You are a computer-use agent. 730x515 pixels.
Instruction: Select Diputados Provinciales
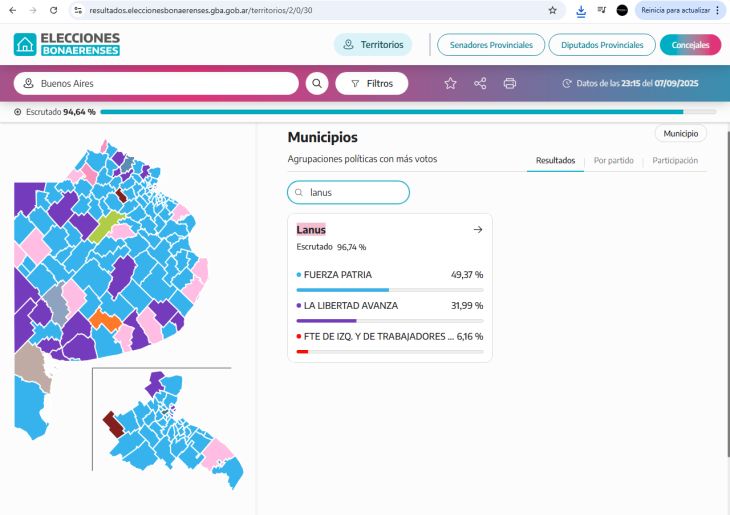602,45
